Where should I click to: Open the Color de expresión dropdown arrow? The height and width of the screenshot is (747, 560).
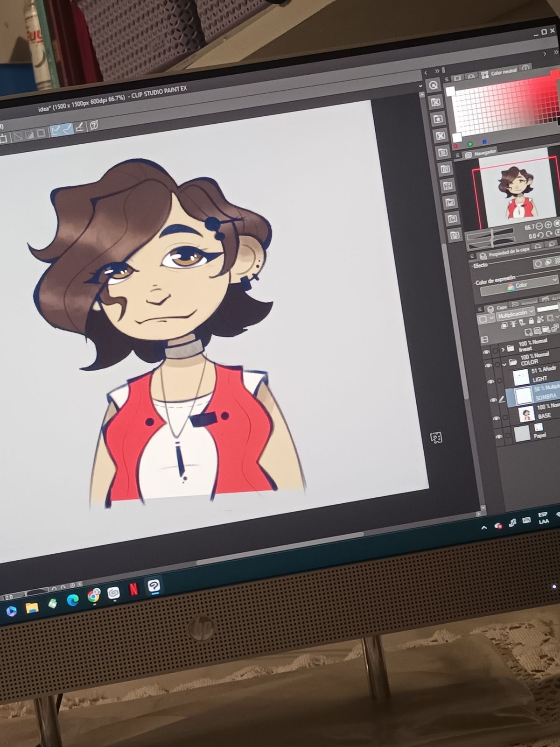pyautogui.click(x=554, y=279)
